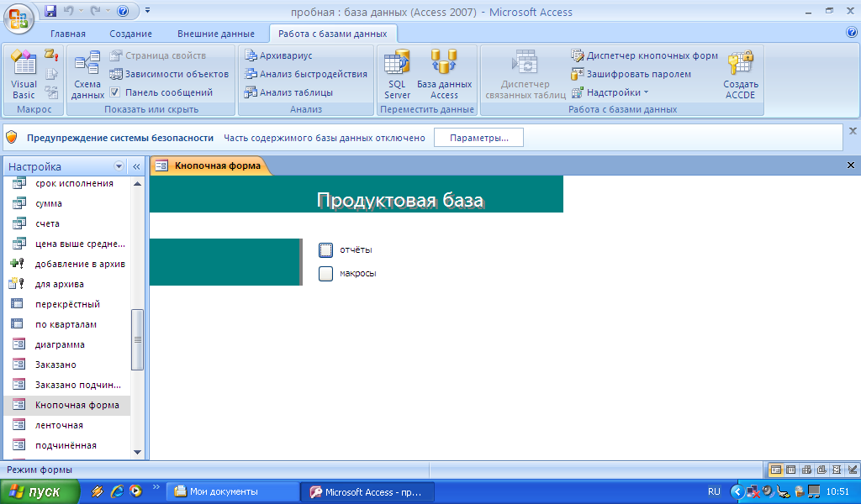Switch to Datasheet view in status bar

pyautogui.click(x=790, y=470)
